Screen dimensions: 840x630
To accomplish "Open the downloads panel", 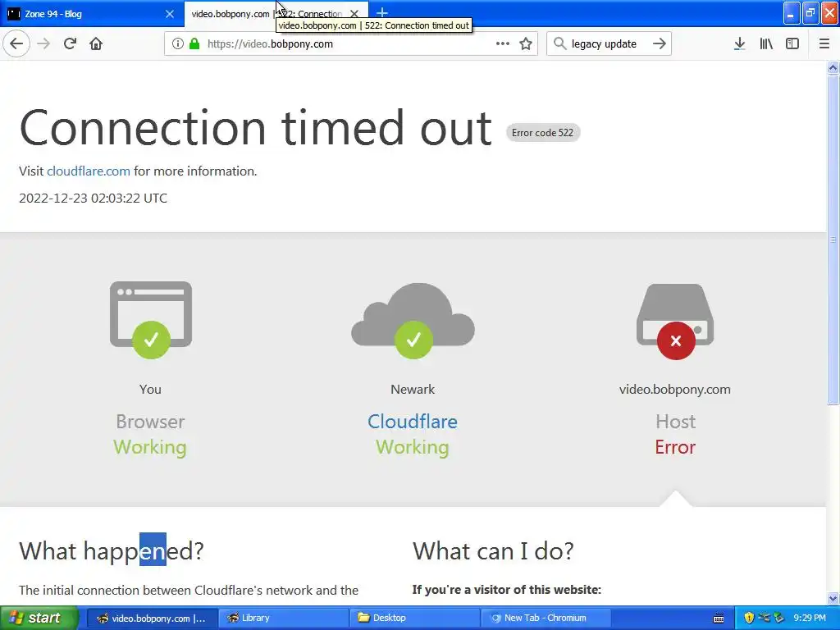I will [740, 44].
